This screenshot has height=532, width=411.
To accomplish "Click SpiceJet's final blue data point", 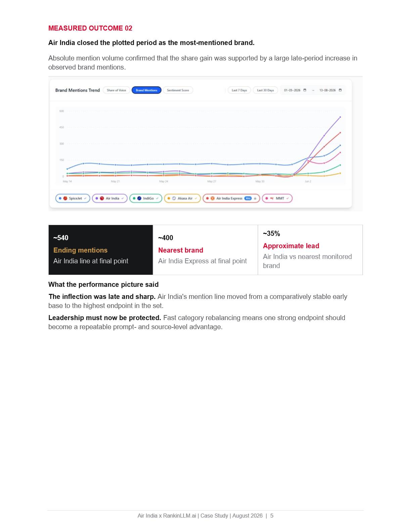I will click(340, 145).
